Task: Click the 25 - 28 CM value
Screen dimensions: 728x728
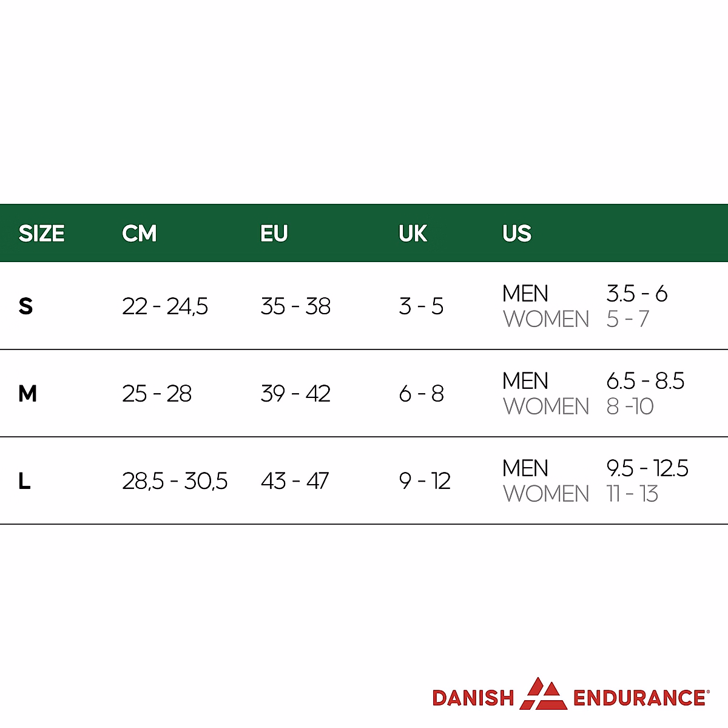Action: click(157, 394)
